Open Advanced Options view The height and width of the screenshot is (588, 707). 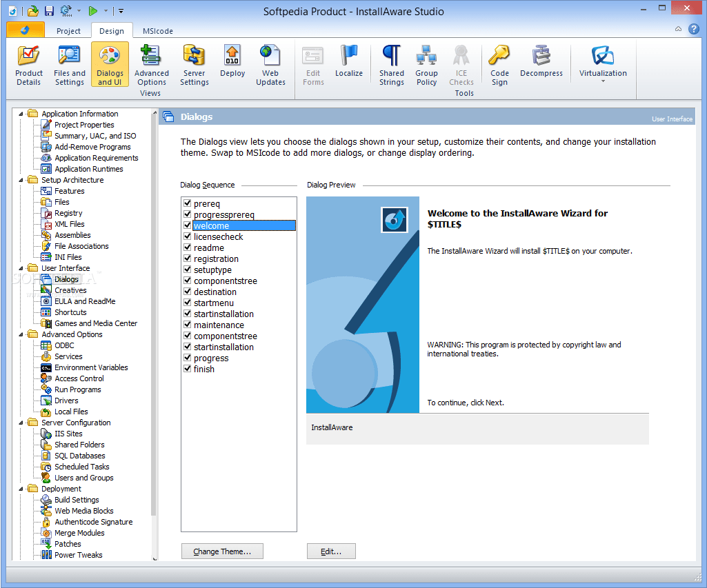pyautogui.click(x=152, y=65)
